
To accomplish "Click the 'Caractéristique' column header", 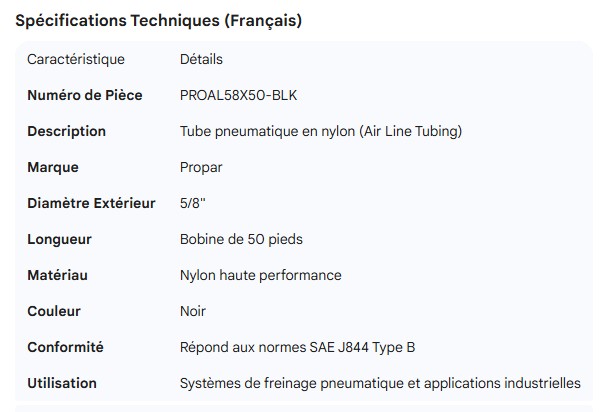I will (x=76, y=59).
